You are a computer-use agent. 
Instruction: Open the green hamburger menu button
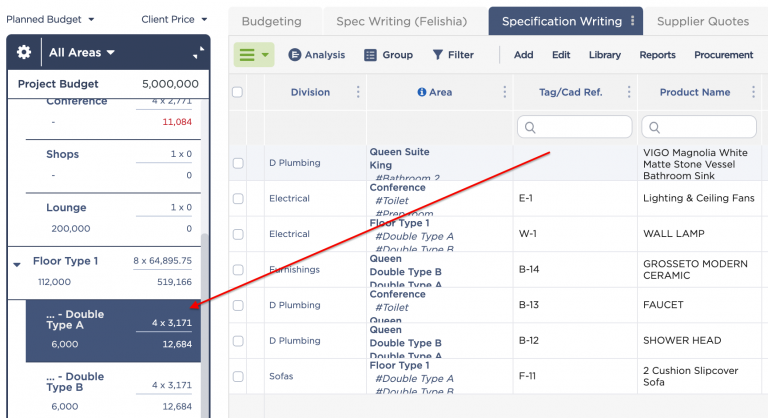[253, 55]
